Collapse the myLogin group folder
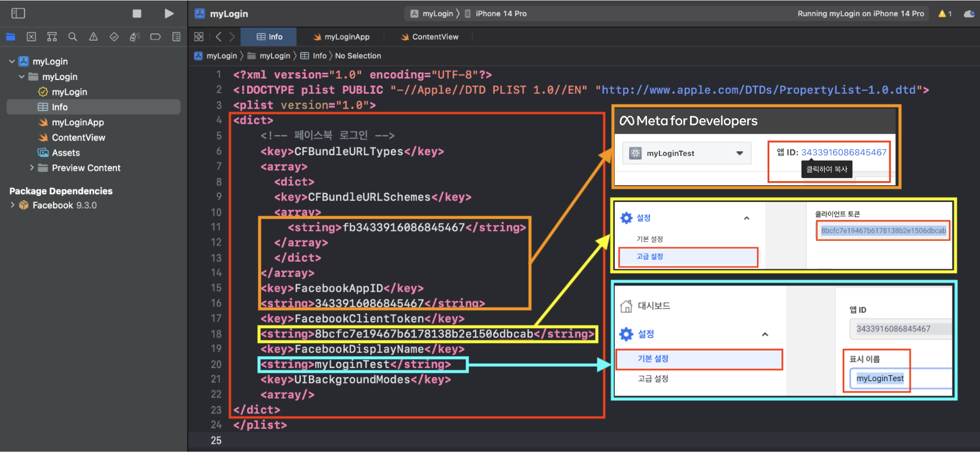 pos(21,77)
